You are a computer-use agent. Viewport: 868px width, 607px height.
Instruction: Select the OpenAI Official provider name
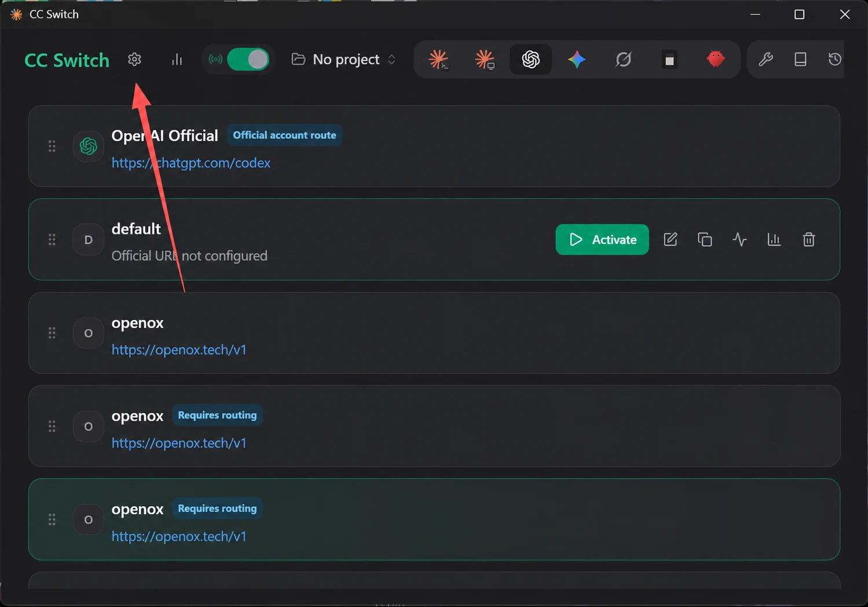coord(165,136)
